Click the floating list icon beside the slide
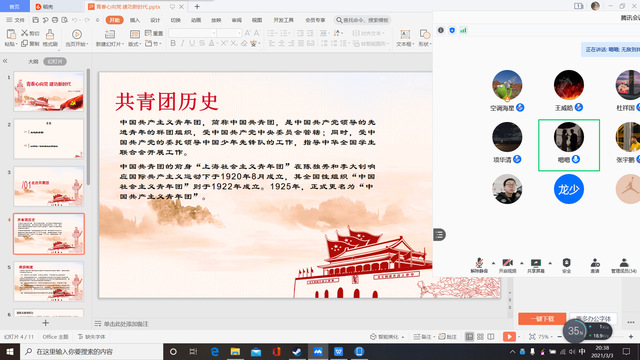Screen dimensions: 640x360 pyautogui.click(x=439, y=235)
